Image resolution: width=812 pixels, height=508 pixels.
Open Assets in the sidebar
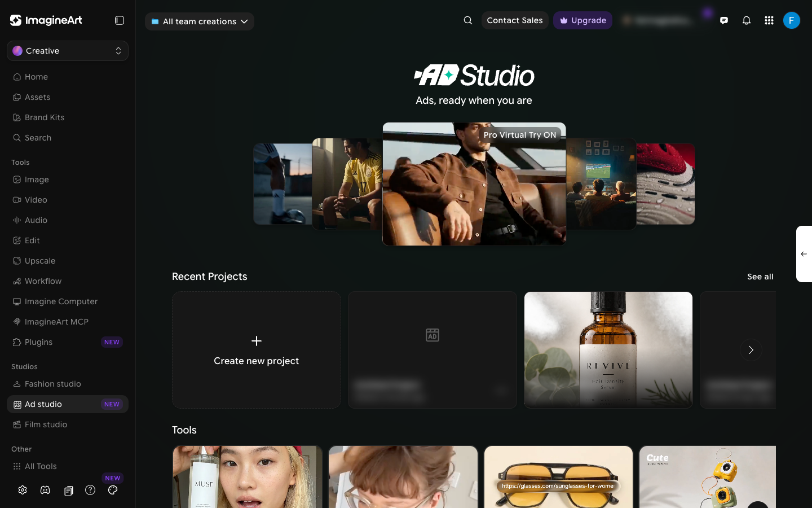click(x=68, y=97)
